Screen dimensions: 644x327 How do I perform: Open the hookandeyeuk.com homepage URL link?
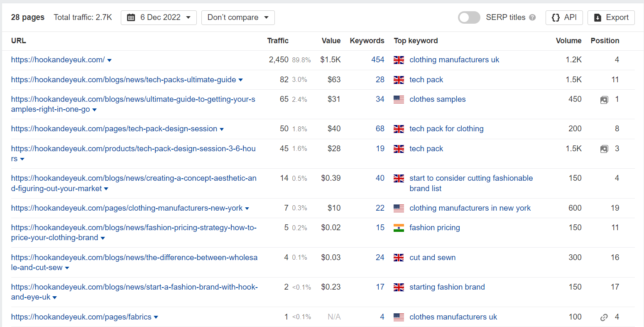58,60
